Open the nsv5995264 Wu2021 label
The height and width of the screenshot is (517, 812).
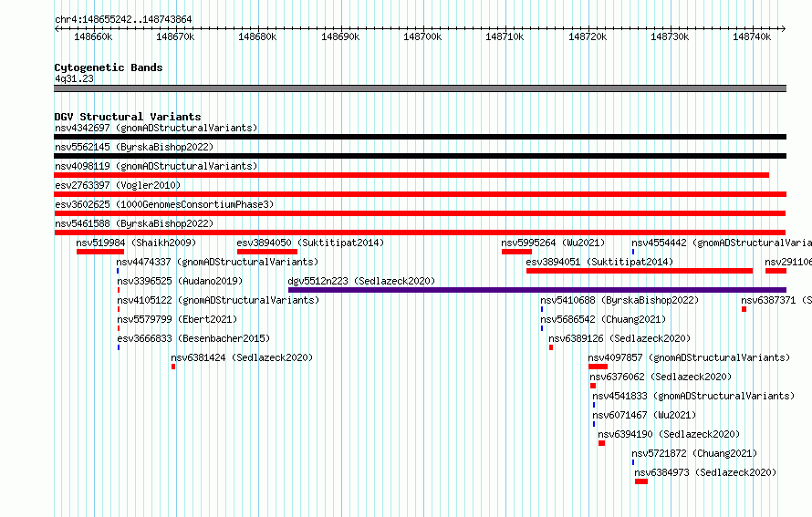tap(553, 243)
